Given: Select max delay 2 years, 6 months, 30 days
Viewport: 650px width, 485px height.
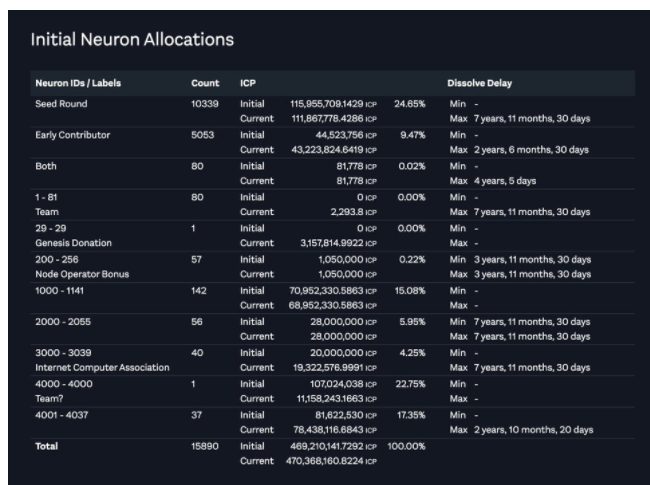Looking at the screenshot, I should (531, 150).
